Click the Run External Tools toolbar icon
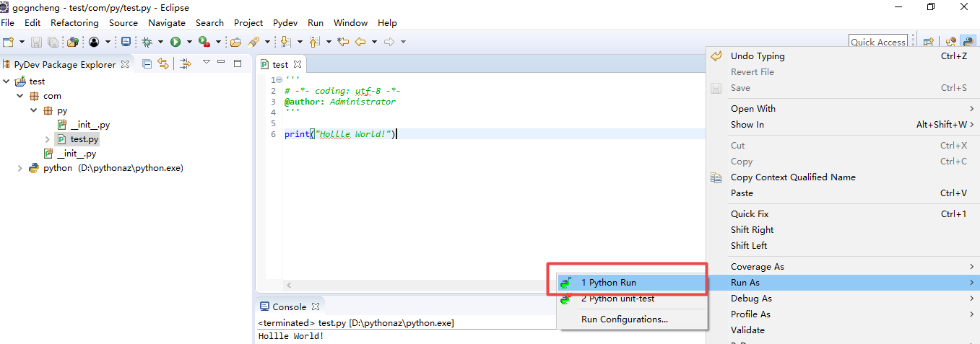This screenshot has height=344, width=980. pyautogui.click(x=204, y=42)
